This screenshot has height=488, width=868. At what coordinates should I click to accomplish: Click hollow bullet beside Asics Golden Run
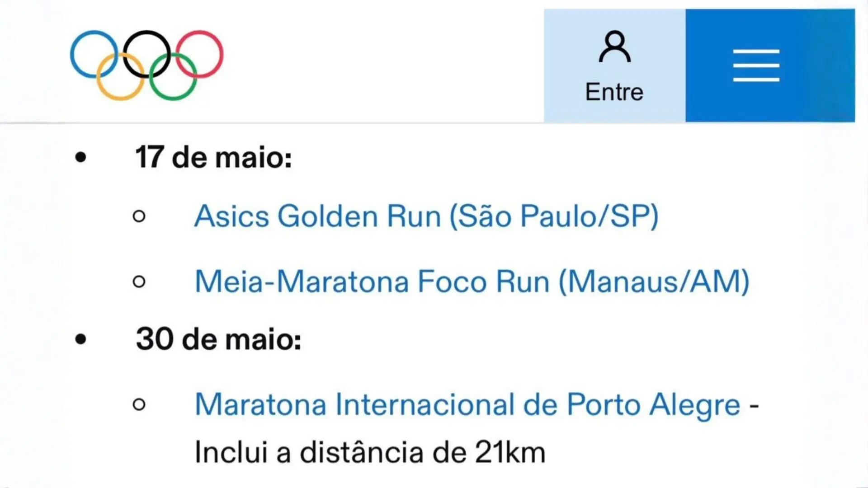pyautogui.click(x=139, y=216)
